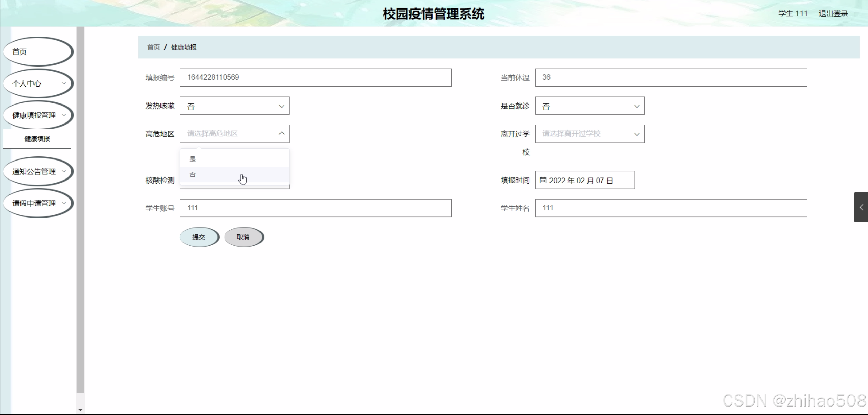
Task: Select 是 in the dropdown list
Action: 193,159
